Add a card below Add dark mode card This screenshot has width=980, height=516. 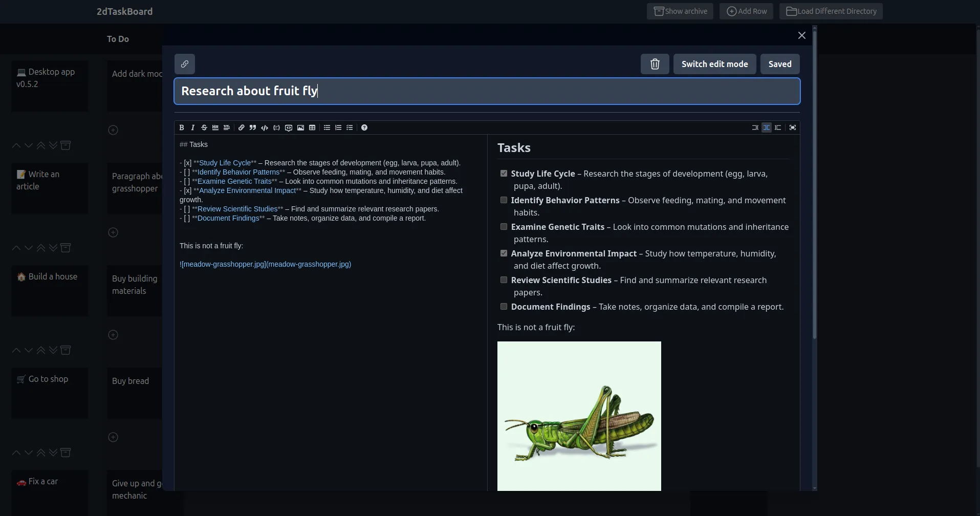coord(113,130)
